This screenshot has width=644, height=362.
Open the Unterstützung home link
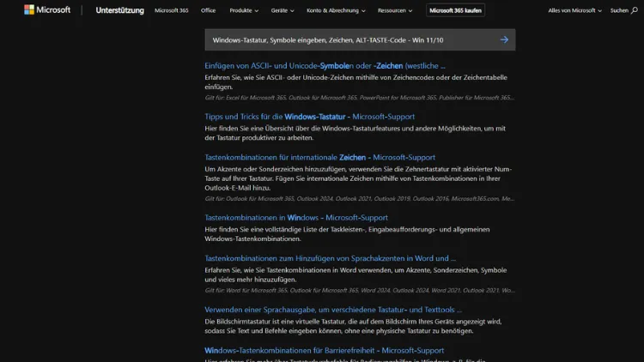click(118, 10)
